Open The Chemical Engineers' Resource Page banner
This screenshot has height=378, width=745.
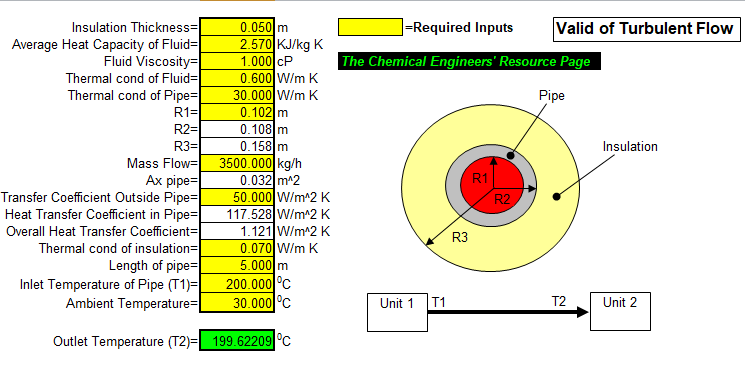[x=469, y=61]
